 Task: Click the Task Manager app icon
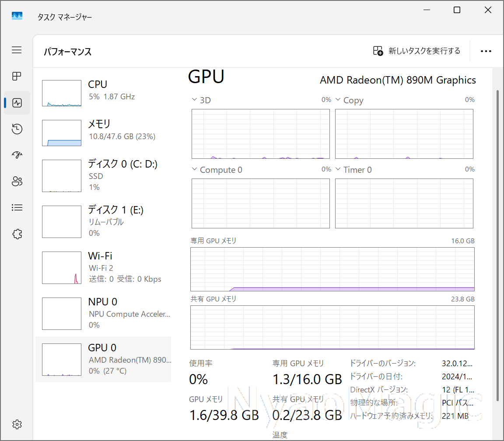coord(17,16)
